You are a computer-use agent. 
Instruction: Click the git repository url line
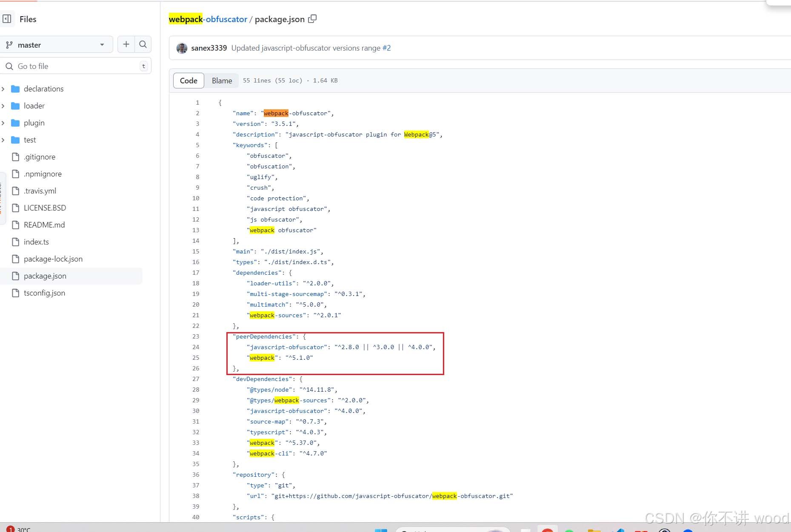(380, 496)
